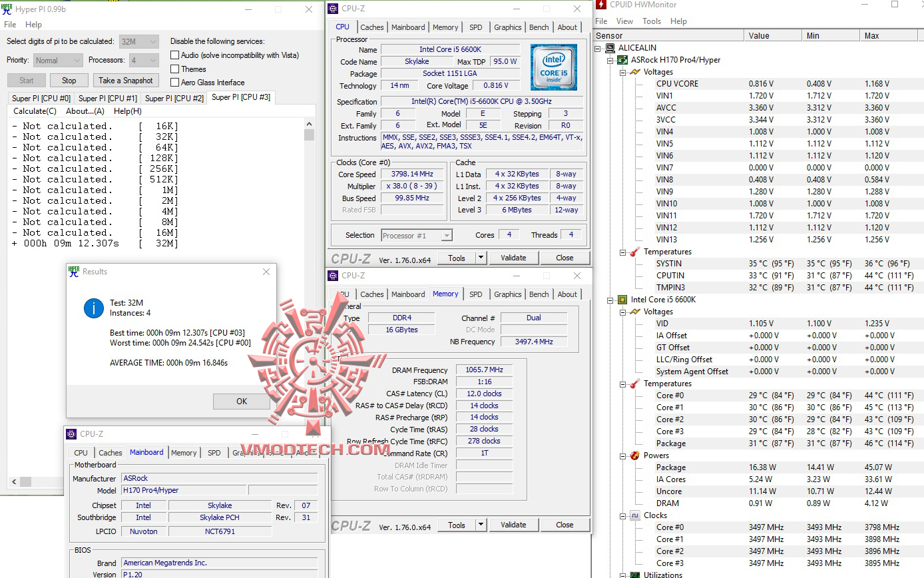Click the Results dialog title bar icon
Image resolution: width=924 pixels, height=578 pixels.
tap(74, 272)
